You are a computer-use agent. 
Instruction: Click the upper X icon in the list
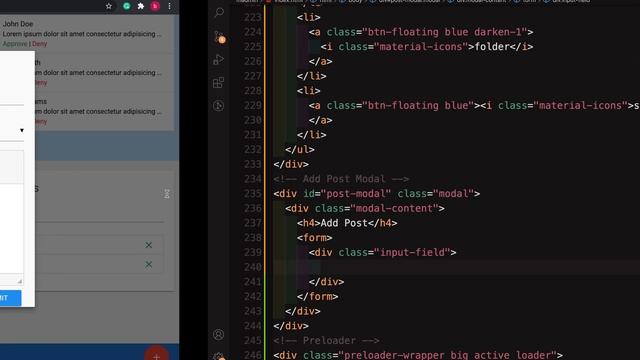pyautogui.click(x=149, y=245)
